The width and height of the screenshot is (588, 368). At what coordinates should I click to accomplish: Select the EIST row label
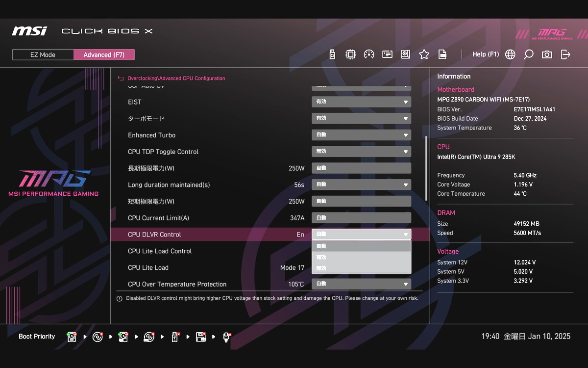pyautogui.click(x=135, y=102)
